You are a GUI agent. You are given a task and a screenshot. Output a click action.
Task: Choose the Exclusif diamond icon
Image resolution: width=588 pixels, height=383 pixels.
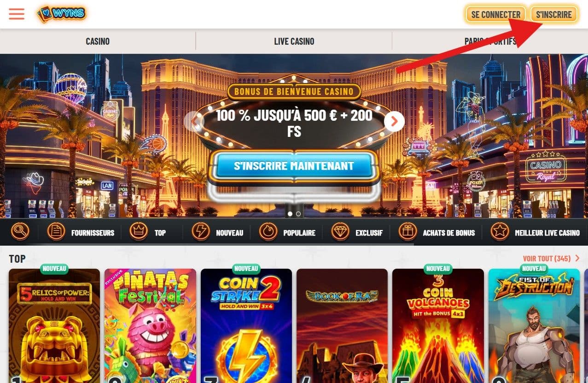[x=340, y=232]
